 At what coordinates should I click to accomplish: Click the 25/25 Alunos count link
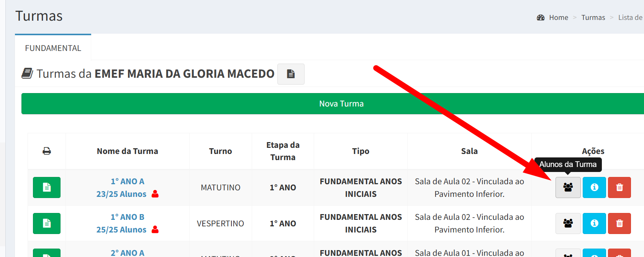pos(121,230)
